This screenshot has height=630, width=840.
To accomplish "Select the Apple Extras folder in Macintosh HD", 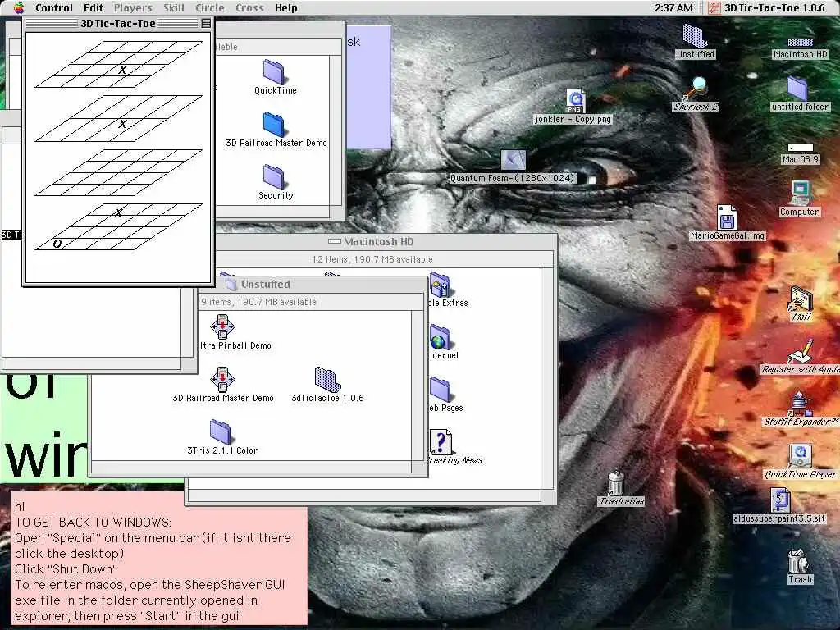I will tap(441, 290).
